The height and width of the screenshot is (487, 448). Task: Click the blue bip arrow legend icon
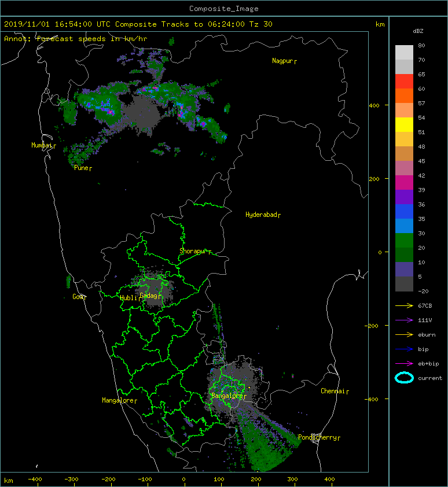click(x=404, y=349)
